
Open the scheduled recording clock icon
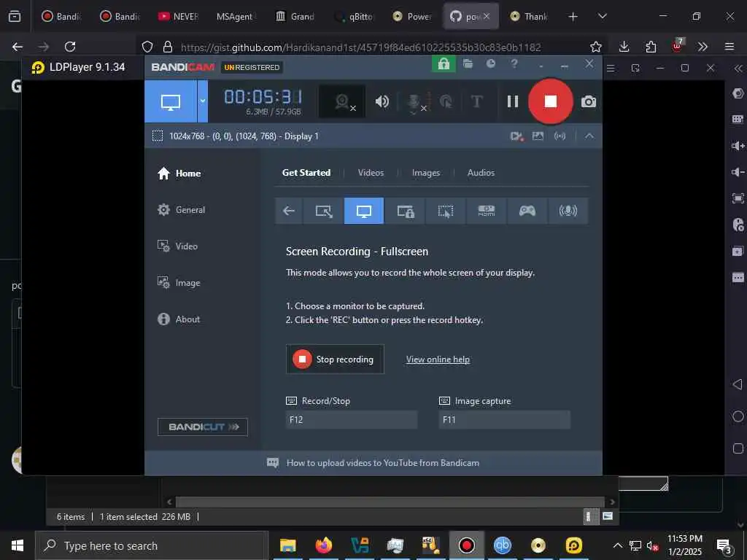[491, 64]
